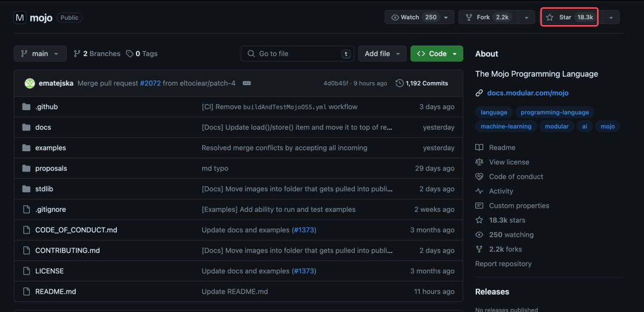Open the .gitignore file

coord(51,210)
